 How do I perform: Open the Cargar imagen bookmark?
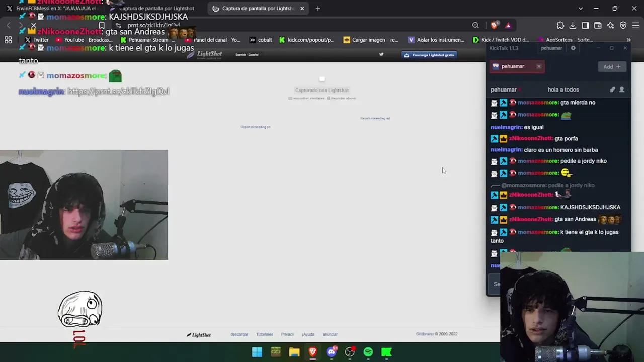pyautogui.click(x=371, y=40)
